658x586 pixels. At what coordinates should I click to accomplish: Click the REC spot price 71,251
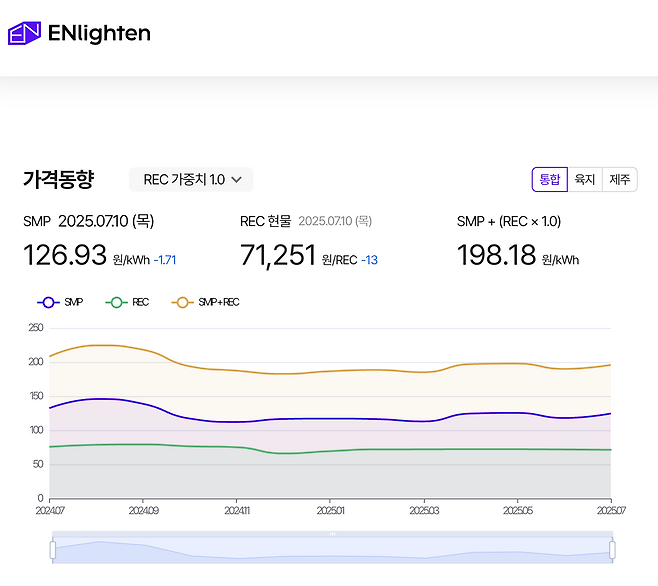coord(278,255)
